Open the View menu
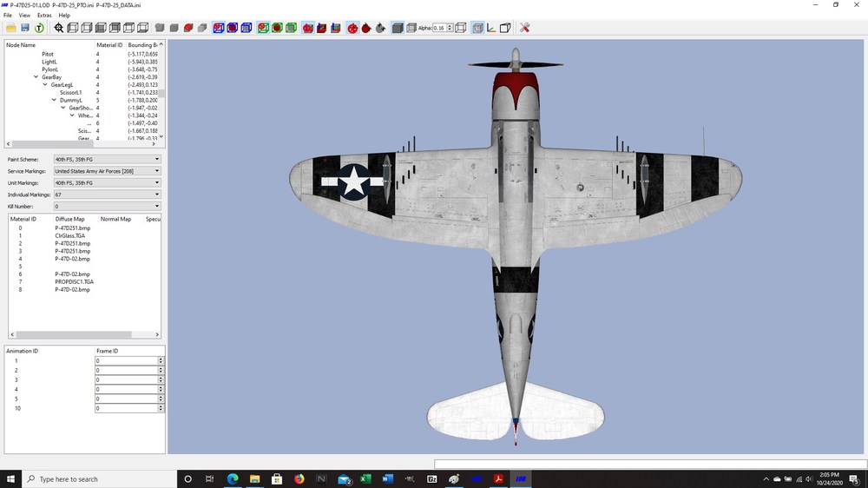 [x=24, y=16]
